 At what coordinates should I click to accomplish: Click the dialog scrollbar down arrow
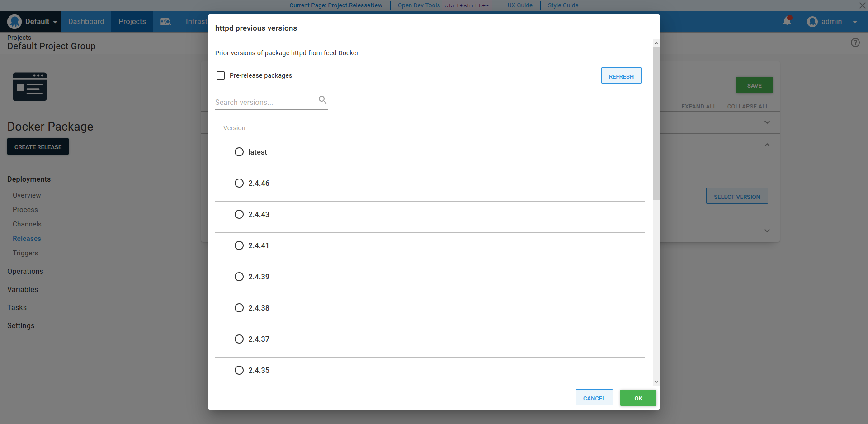[656, 382]
